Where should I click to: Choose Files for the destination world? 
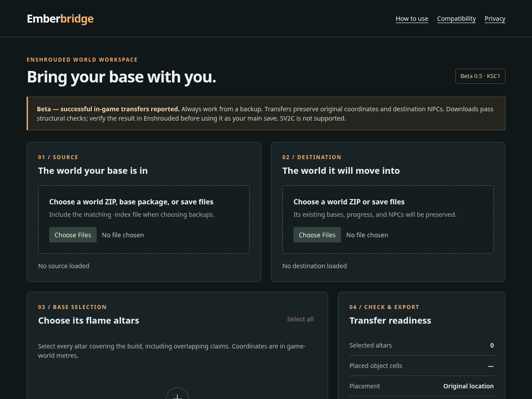click(x=317, y=235)
